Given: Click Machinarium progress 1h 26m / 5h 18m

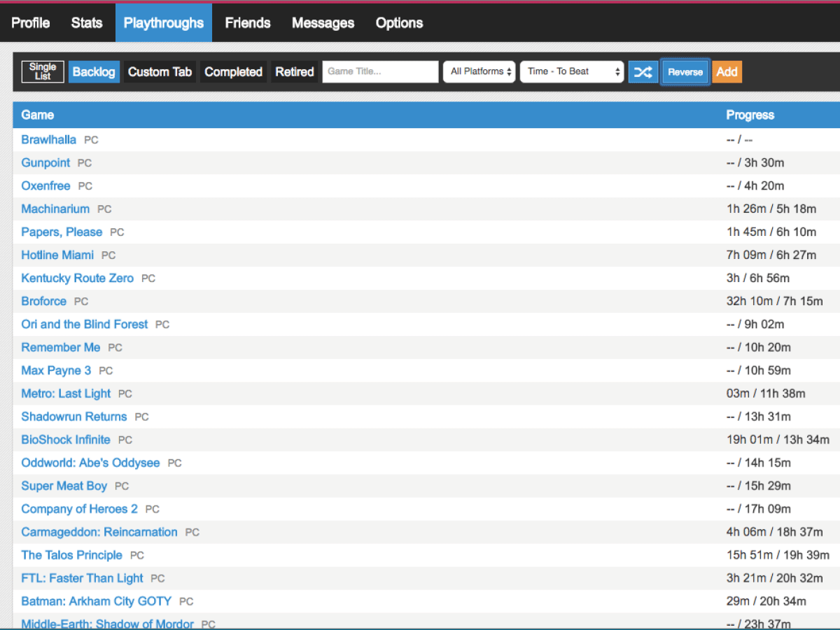Looking at the screenshot, I should [771, 209].
